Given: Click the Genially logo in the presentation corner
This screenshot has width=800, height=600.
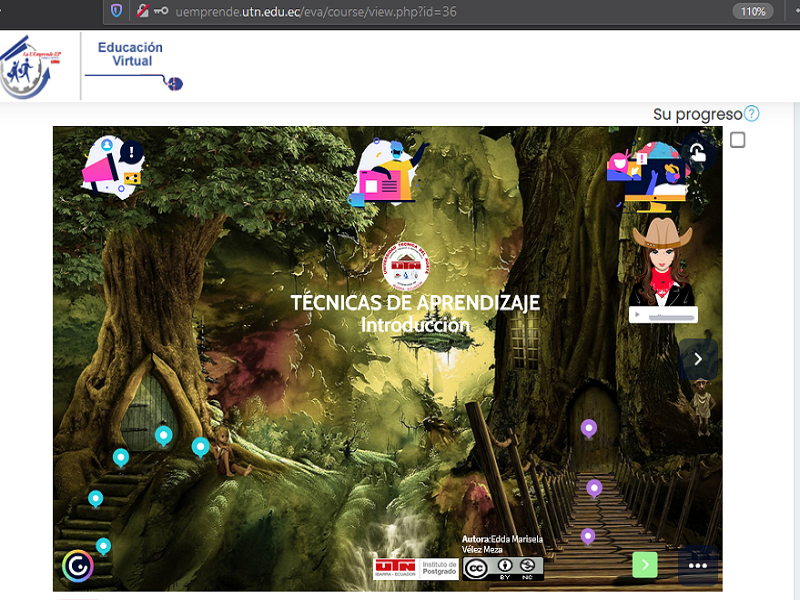Looking at the screenshot, I should click(x=78, y=565).
